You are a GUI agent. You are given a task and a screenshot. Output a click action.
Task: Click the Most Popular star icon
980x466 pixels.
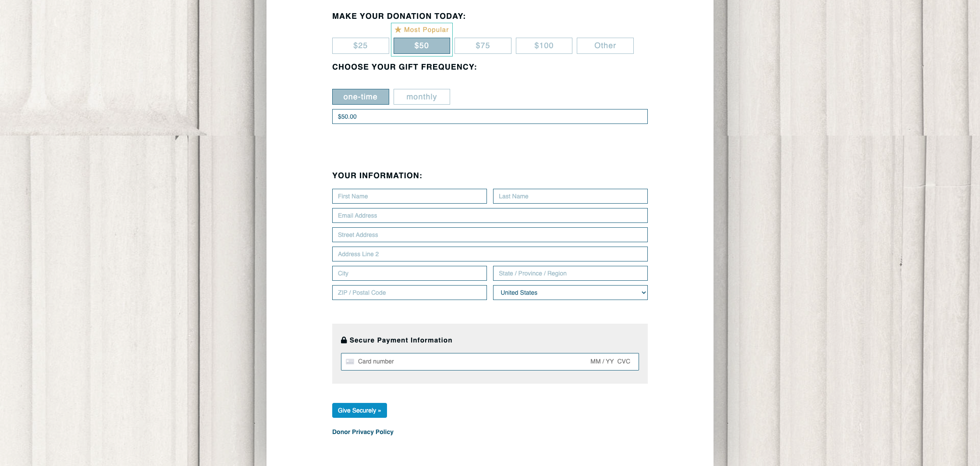pos(398,30)
